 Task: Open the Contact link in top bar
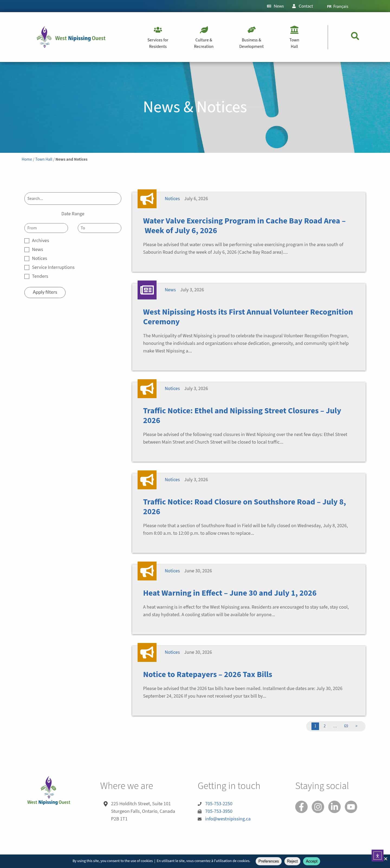tap(302, 6)
